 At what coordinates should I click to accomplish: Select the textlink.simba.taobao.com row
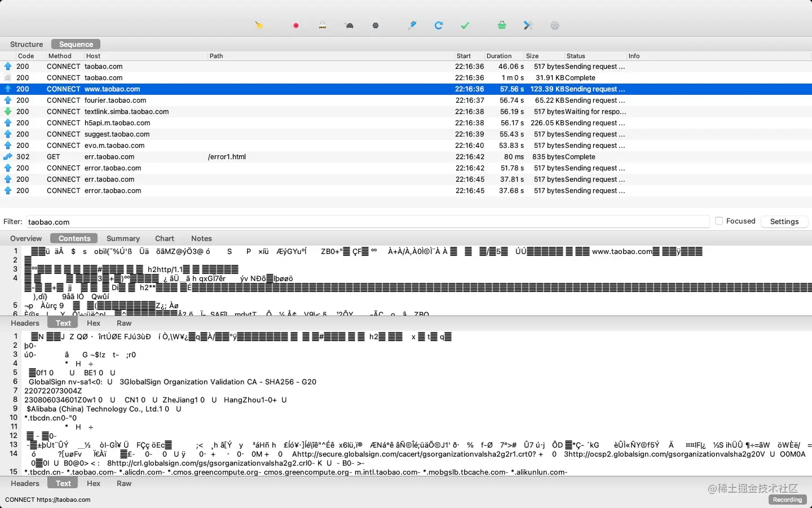coord(406,112)
